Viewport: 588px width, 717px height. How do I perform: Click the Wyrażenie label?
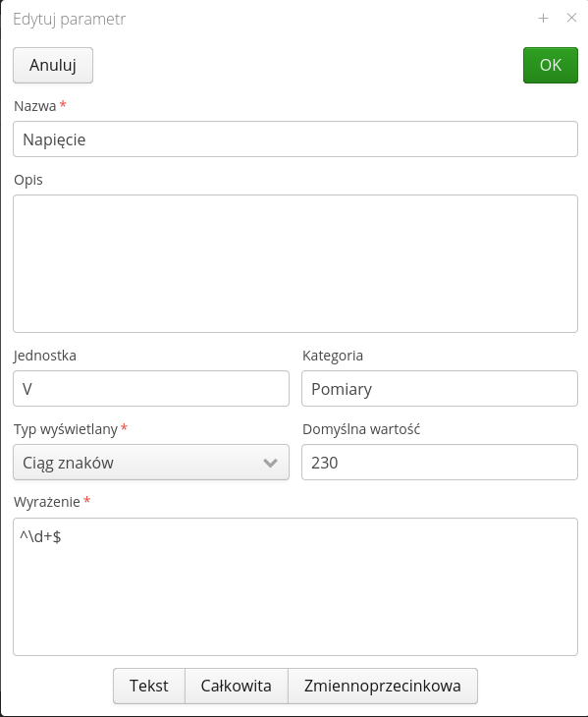(47, 502)
